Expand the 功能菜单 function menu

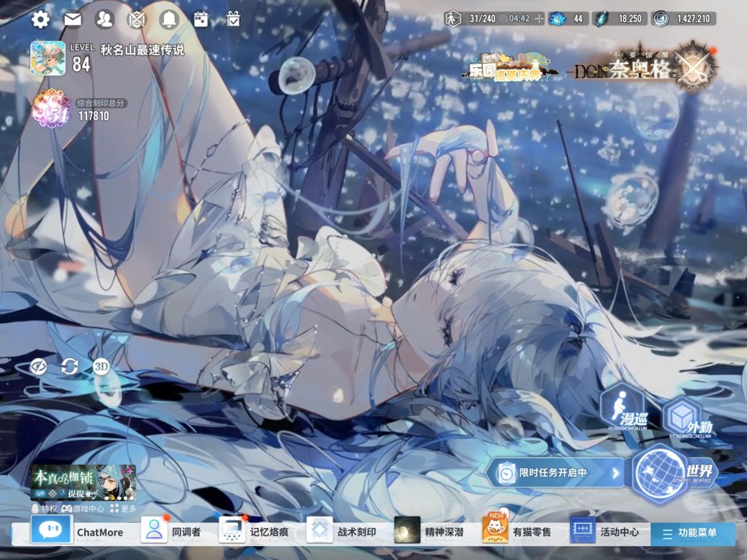point(692,533)
